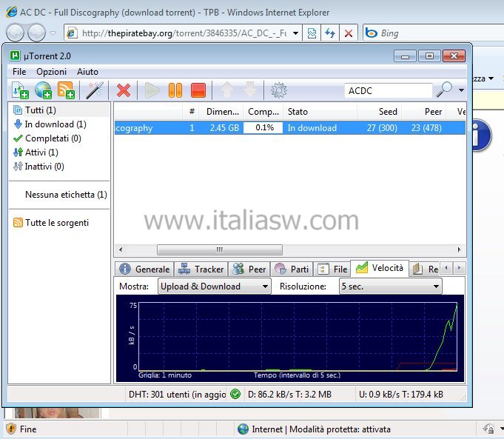Switch to the File detail tab
This screenshot has height=439, width=504.
click(332, 269)
